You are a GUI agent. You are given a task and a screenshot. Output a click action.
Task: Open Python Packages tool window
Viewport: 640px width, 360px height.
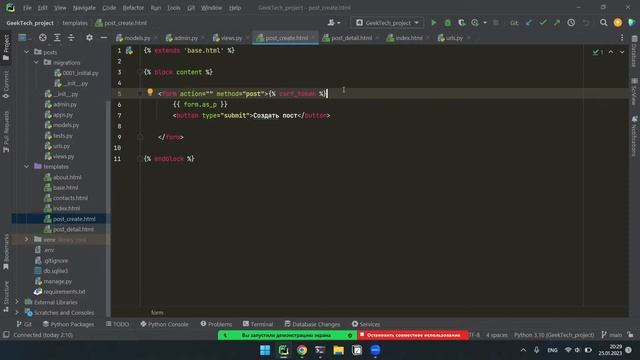tap(68, 324)
